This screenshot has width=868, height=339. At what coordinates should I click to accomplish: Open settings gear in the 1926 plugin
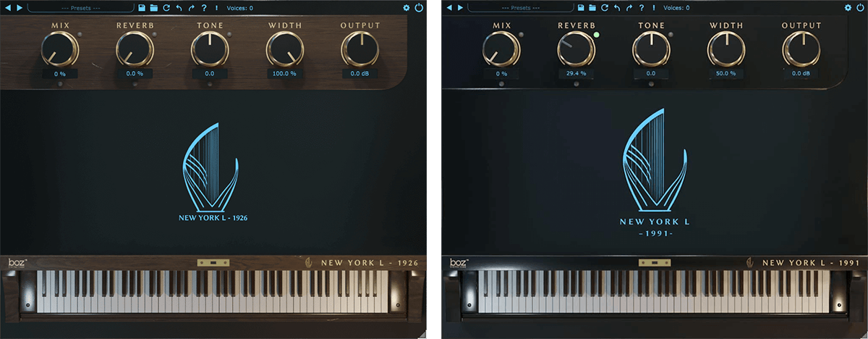click(406, 8)
